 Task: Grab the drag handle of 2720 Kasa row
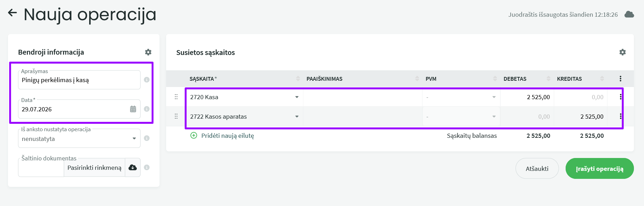[176, 97]
